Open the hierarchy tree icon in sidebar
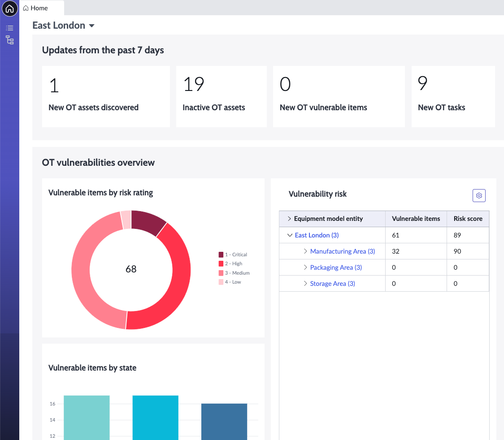This screenshot has height=440, width=504. 10,40
